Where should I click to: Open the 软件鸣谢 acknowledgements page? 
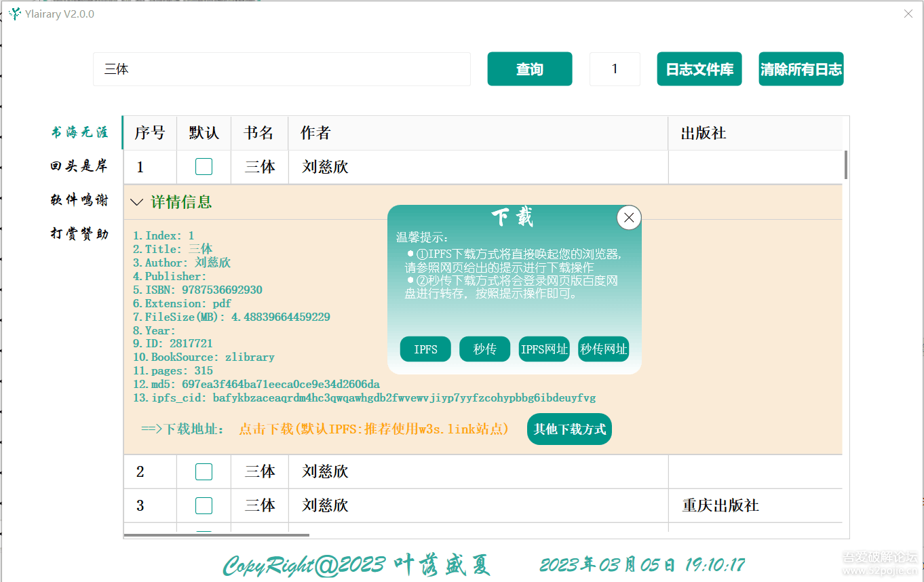(80, 199)
